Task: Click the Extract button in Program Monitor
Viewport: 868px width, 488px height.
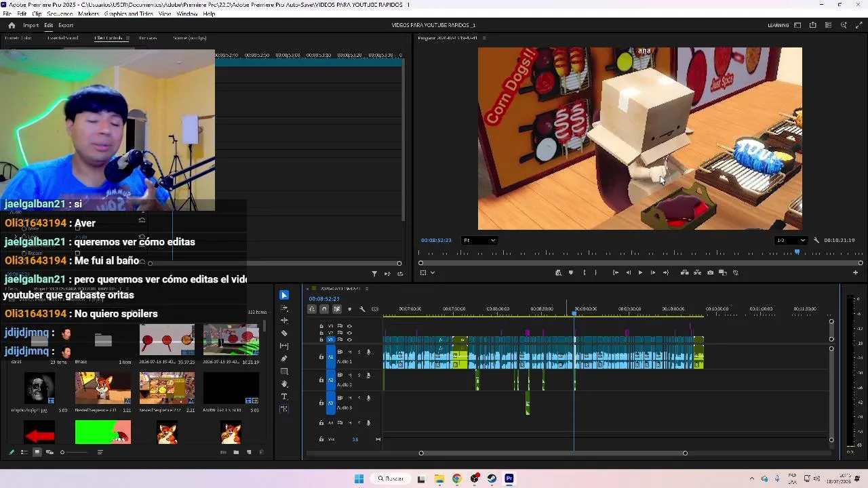Action: (697, 272)
